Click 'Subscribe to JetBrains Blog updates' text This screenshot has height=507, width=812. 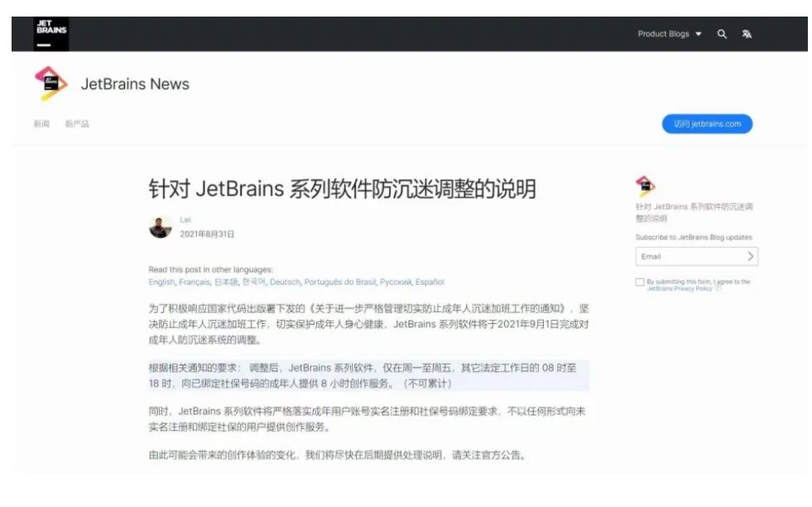(x=694, y=238)
